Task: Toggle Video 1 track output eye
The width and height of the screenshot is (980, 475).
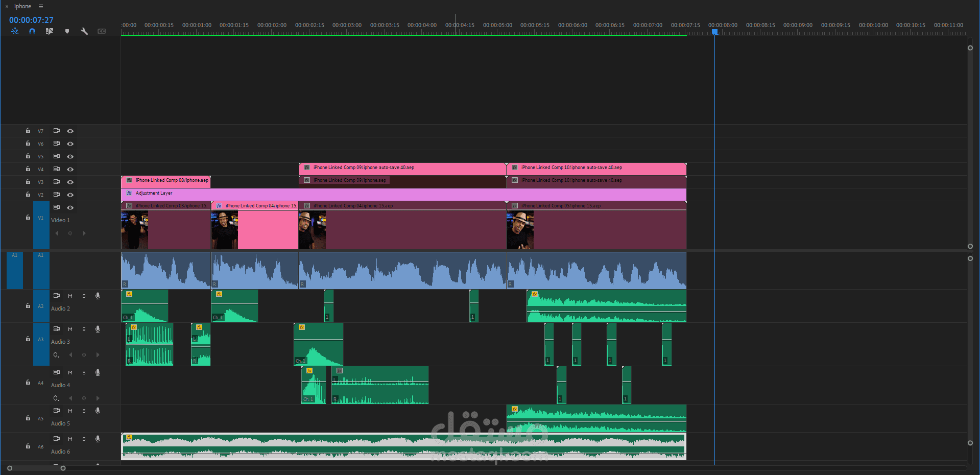Action: [70, 207]
